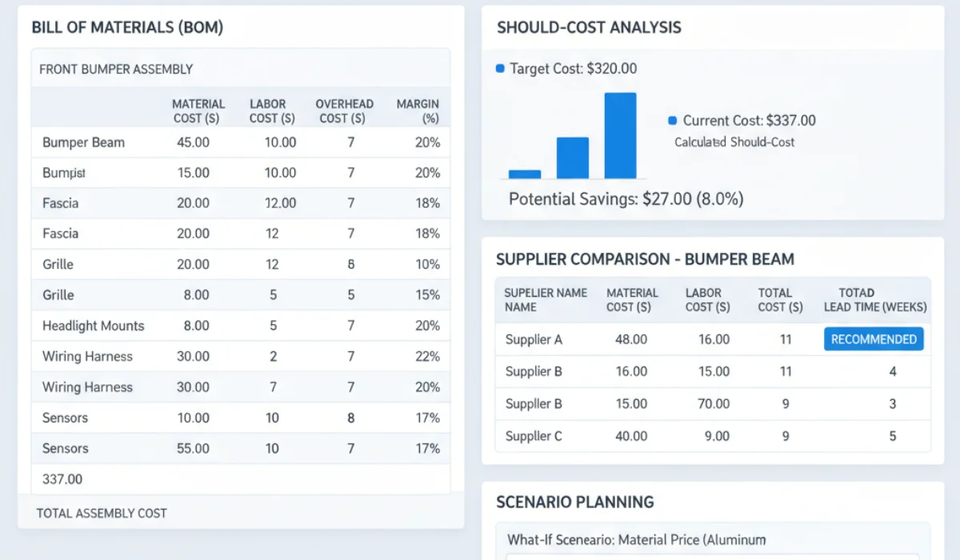
Task: Click the 45.00 material cost cell
Action: (x=193, y=142)
